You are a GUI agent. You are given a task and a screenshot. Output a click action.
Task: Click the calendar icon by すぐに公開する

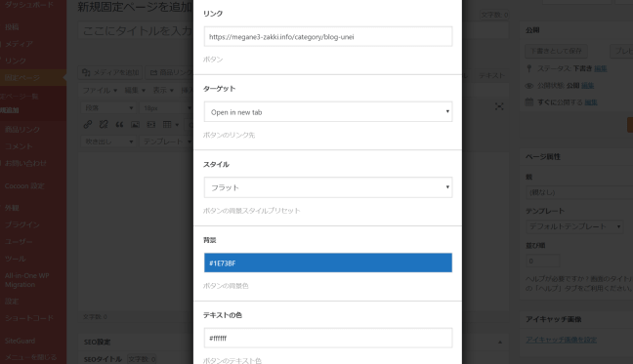point(528,102)
